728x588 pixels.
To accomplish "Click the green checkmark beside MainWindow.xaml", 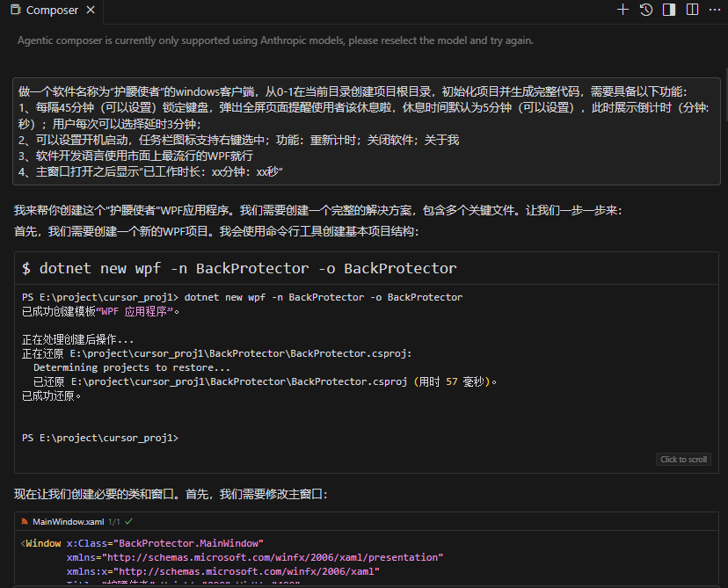I will (x=128, y=521).
